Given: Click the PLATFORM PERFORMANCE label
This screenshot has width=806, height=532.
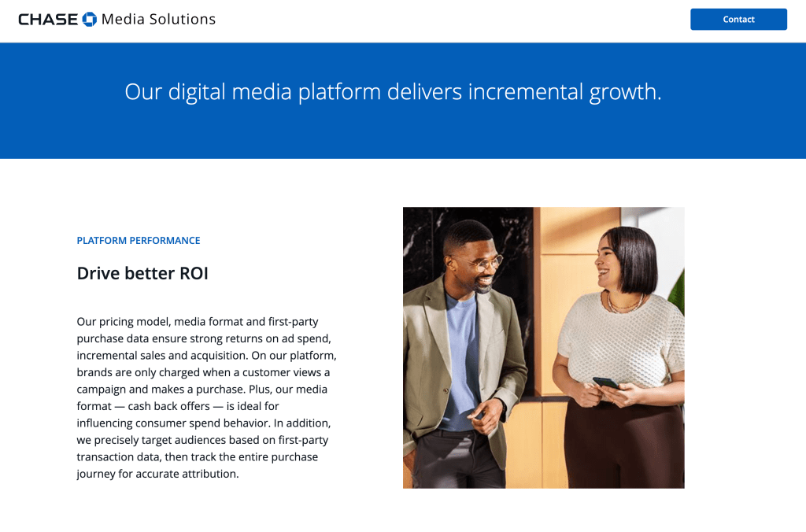Looking at the screenshot, I should (139, 241).
